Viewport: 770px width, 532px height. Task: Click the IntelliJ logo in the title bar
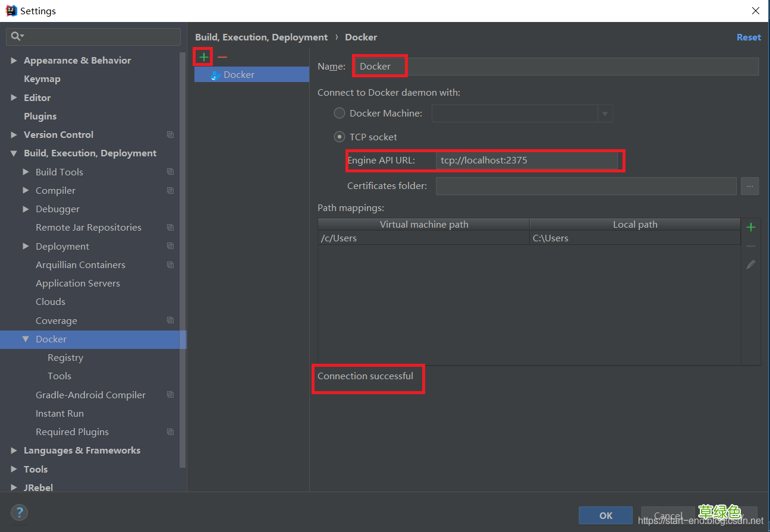pos(11,11)
